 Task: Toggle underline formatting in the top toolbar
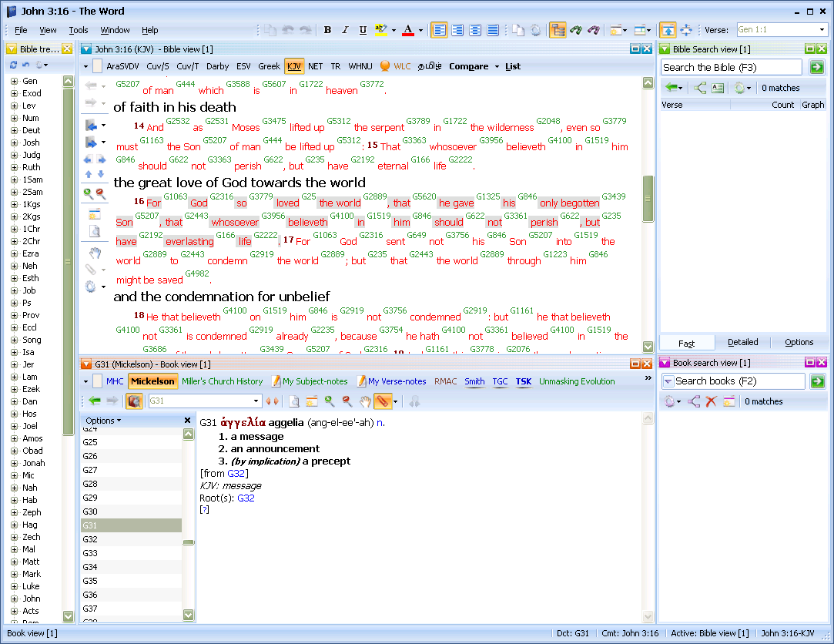point(363,29)
